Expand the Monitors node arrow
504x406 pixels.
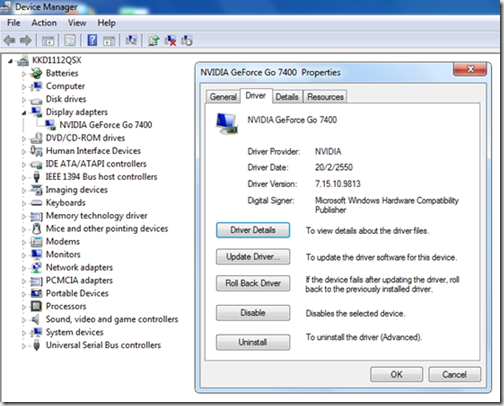click(24, 255)
